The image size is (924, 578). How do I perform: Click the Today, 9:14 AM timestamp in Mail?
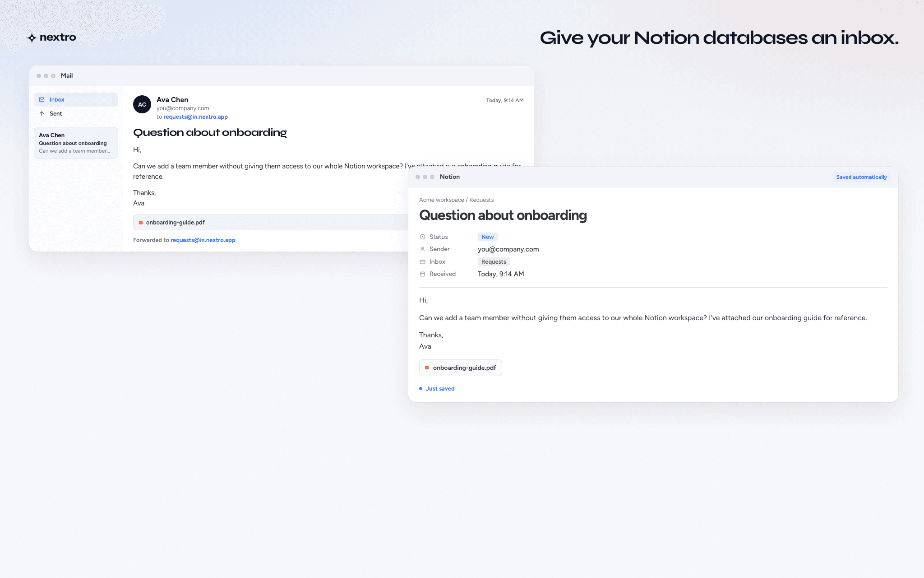[505, 100]
